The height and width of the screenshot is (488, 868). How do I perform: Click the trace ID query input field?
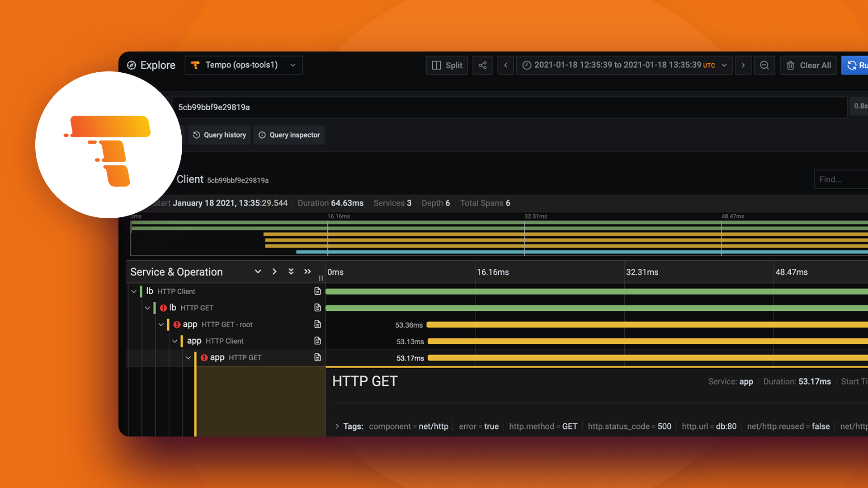[x=407, y=107]
